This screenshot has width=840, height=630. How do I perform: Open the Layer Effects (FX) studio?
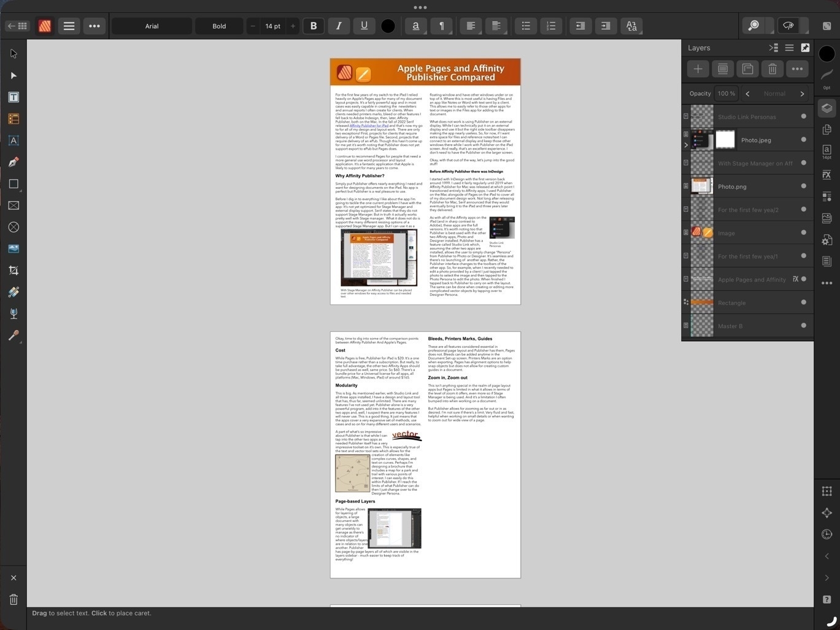[x=827, y=175]
